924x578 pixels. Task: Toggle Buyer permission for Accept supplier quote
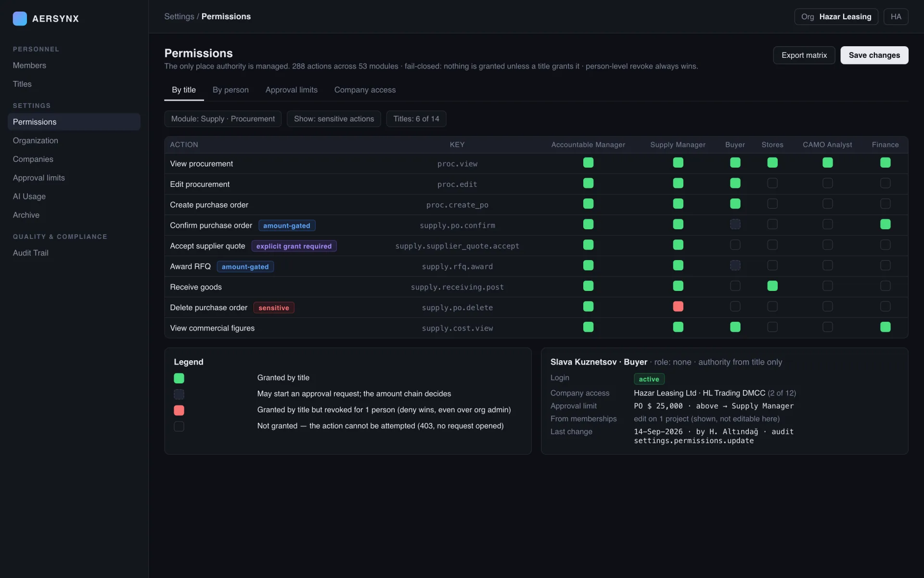pos(735,245)
